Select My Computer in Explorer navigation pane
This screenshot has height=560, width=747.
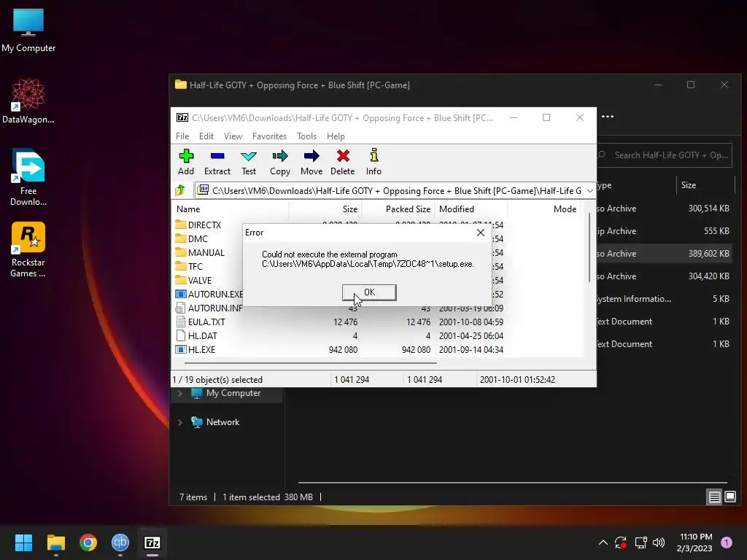pos(226,393)
